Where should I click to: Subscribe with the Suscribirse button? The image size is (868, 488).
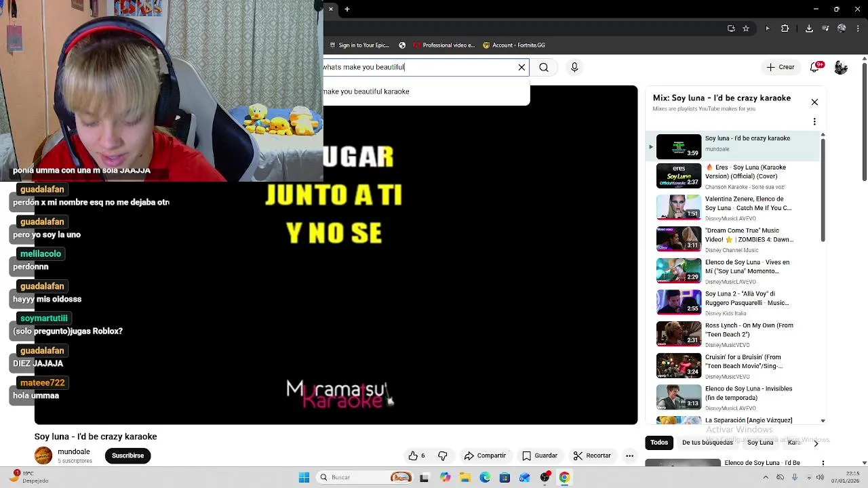click(x=127, y=455)
